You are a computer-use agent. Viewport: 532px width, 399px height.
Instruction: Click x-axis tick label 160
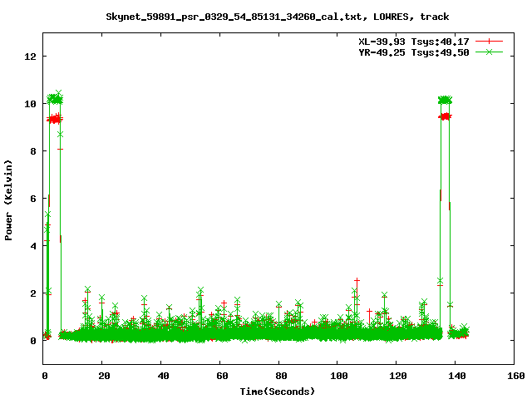(x=515, y=376)
